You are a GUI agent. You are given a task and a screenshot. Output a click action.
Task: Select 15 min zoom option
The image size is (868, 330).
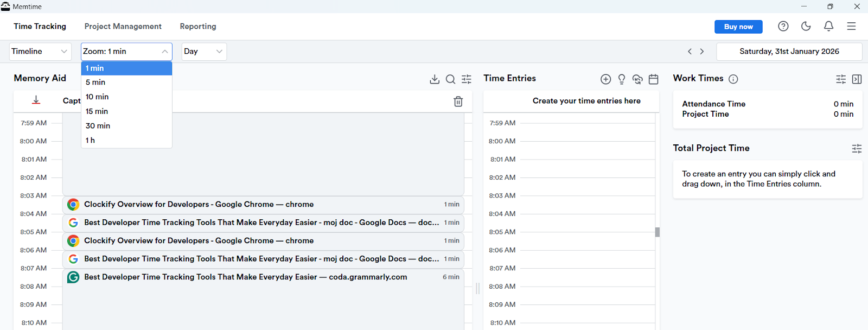coord(126,111)
